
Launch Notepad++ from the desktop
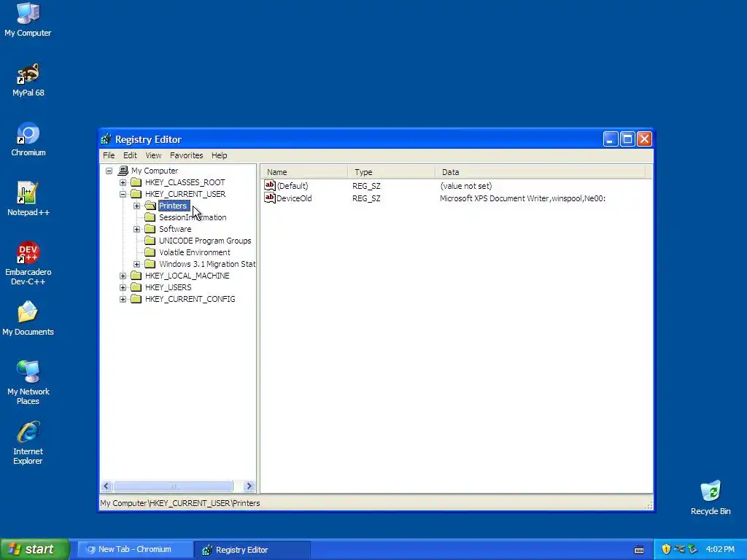pyautogui.click(x=28, y=200)
